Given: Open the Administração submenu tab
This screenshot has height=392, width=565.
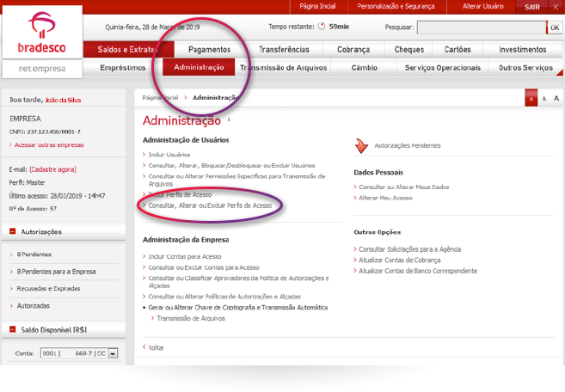Looking at the screenshot, I should (x=199, y=68).
